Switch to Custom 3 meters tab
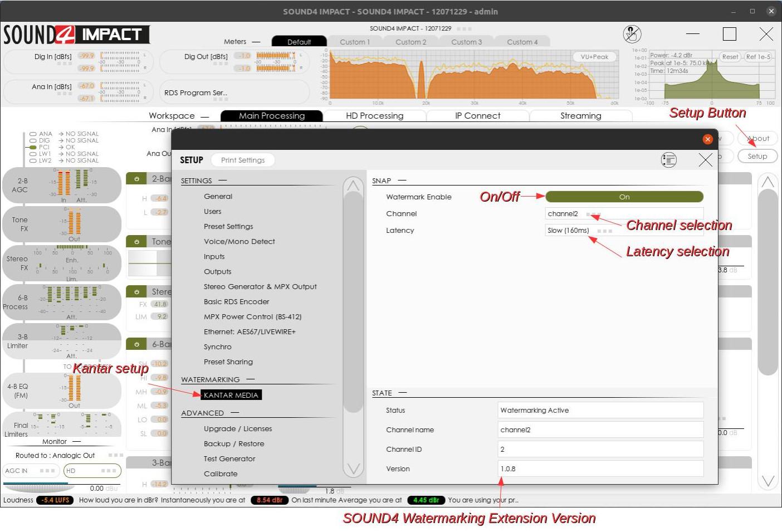 (x=466, y=42)
